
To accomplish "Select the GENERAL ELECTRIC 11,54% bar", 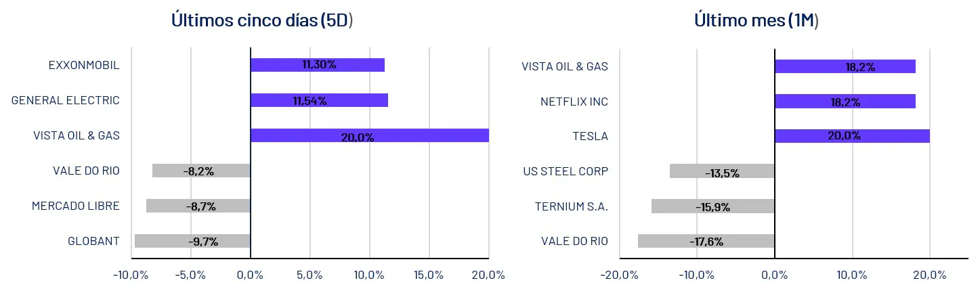I will [x=319, y=100].
